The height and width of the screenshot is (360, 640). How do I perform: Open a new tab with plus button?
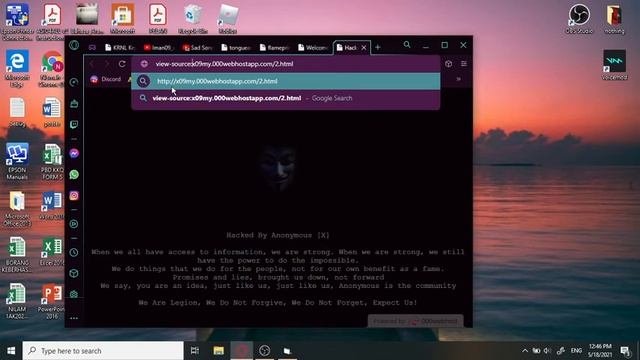[x=378, y=47]
